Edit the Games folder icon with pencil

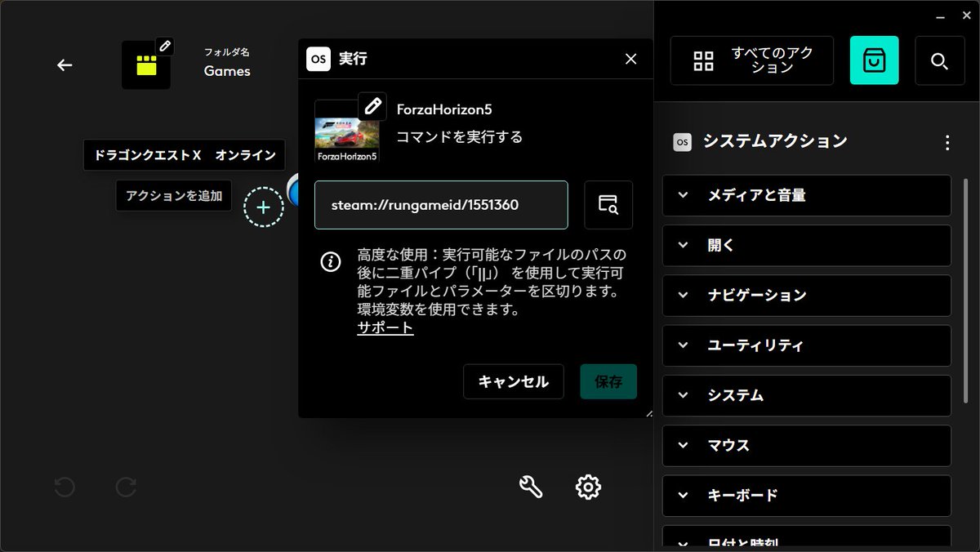point(165,46)
